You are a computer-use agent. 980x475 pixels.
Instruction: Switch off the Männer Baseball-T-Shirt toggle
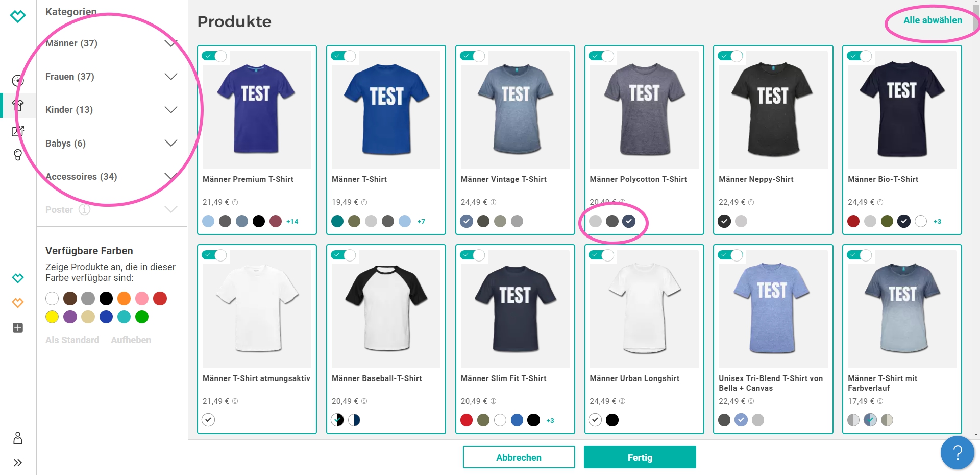click(x=344, y=255)
